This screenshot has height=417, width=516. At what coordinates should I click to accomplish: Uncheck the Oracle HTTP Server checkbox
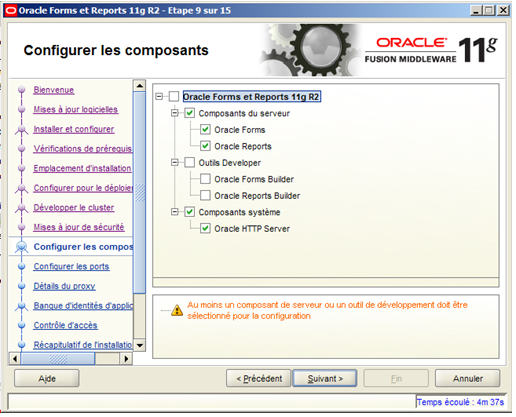click(205, 228)
